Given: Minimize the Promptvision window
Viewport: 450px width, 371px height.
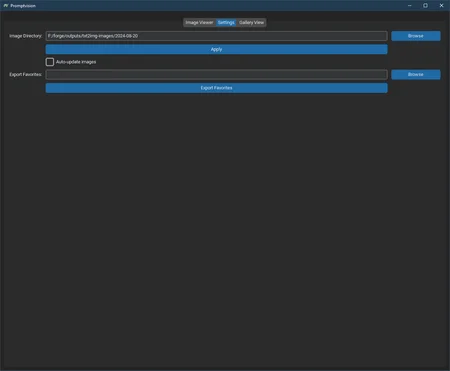Looking at the screenshot, I should (410, 6).
